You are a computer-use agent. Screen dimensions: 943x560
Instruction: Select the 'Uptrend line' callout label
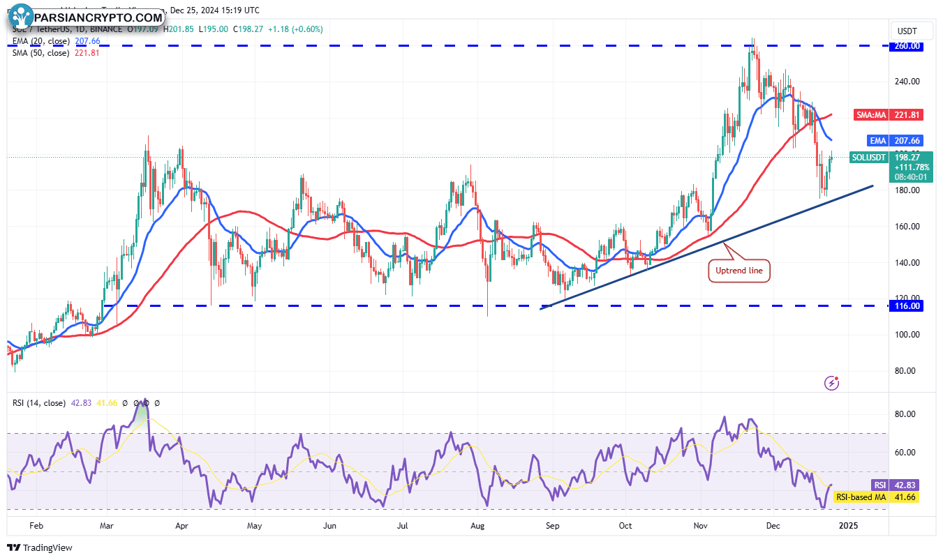(x=739, y=271)
